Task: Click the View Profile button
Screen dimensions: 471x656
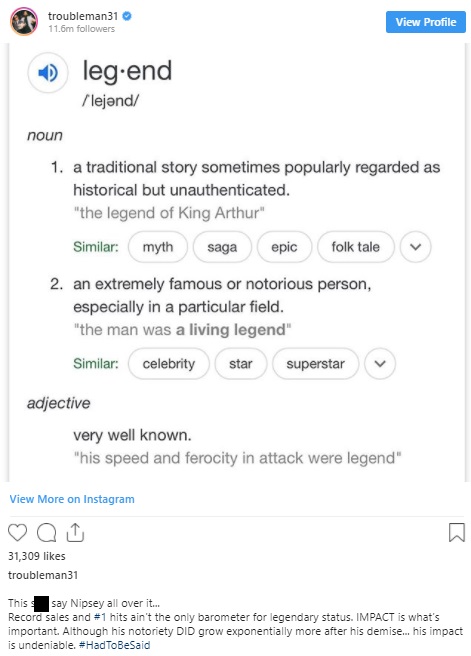Action: (425, 22)
